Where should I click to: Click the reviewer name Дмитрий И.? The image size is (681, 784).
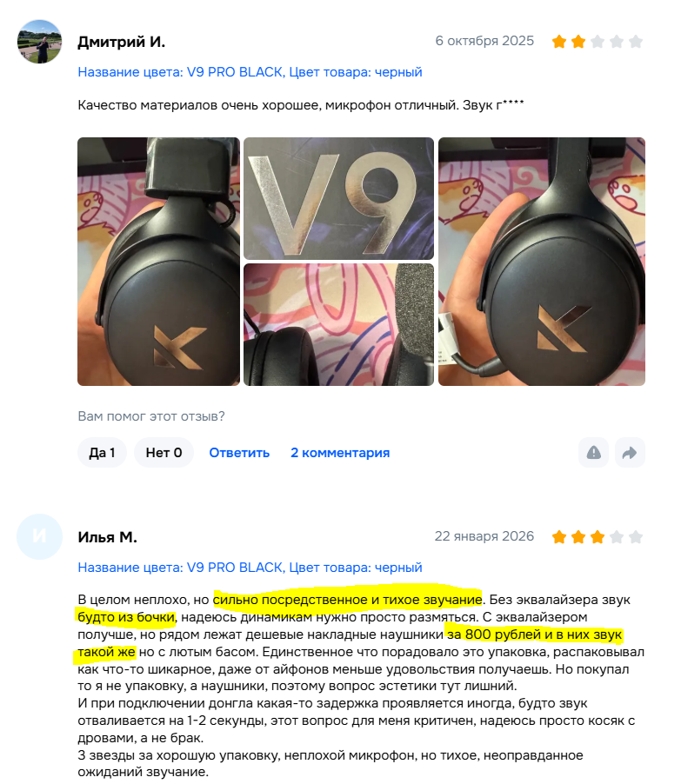pos(121,42)
